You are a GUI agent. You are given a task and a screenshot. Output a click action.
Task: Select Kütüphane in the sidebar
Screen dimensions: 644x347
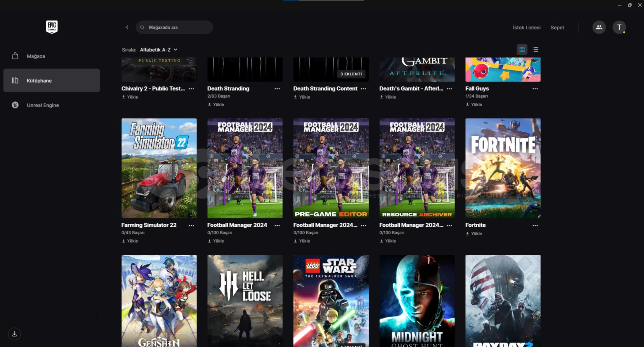[52, 80]
